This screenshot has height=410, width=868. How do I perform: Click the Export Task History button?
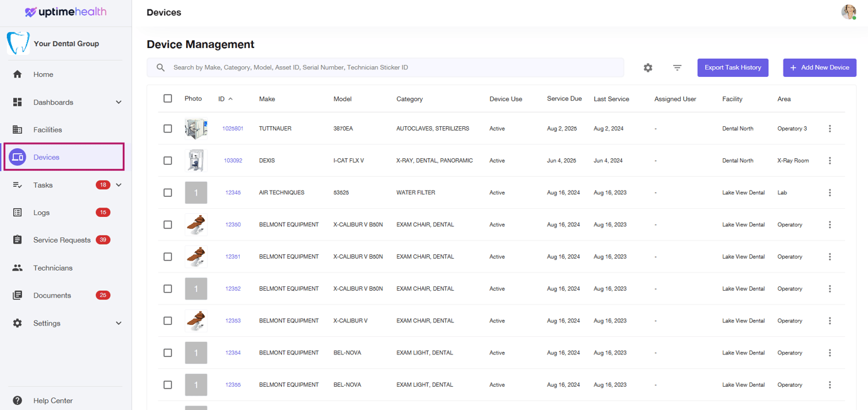coord(732,67)
